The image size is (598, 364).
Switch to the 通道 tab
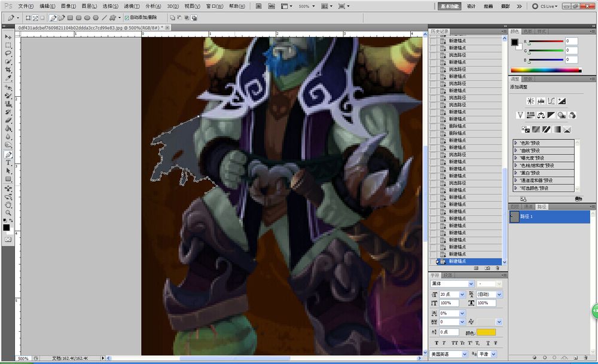[x=528, y=207]
